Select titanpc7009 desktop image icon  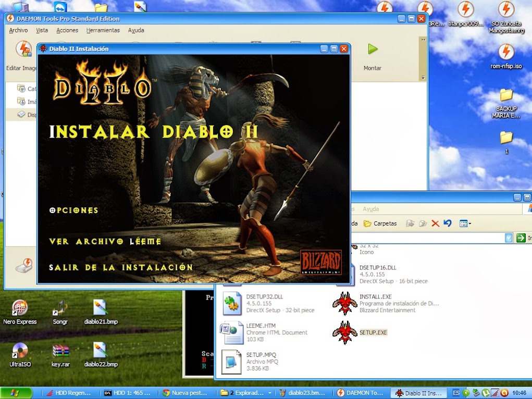click(465, 14)
